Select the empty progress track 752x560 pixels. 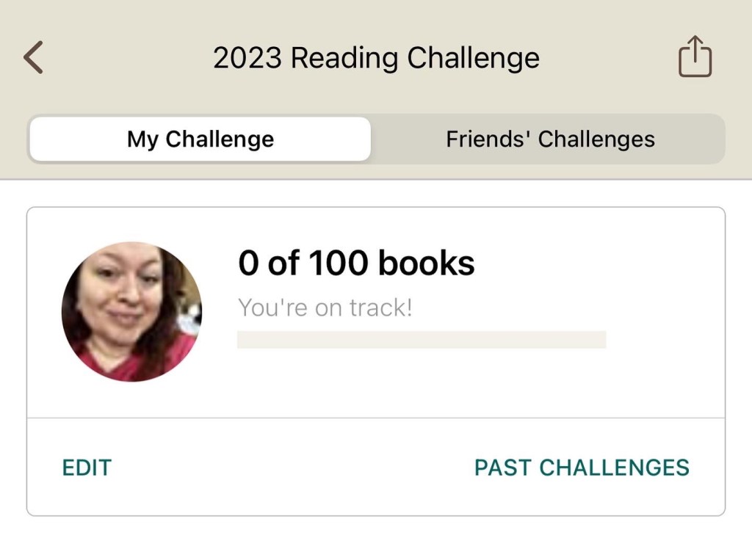tap(422, 339)
